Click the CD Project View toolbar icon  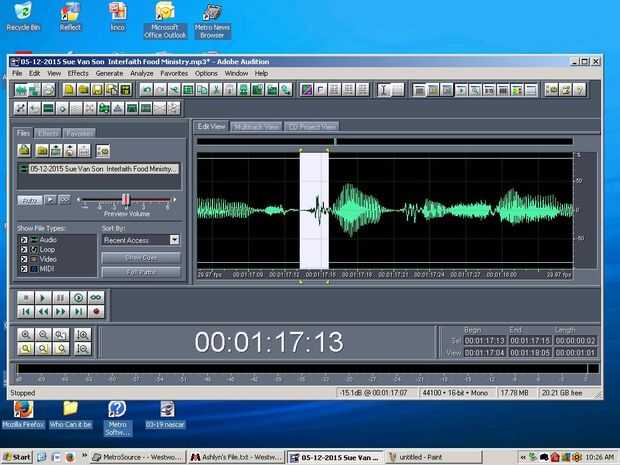pyautogui.click(x=49, y=90)
